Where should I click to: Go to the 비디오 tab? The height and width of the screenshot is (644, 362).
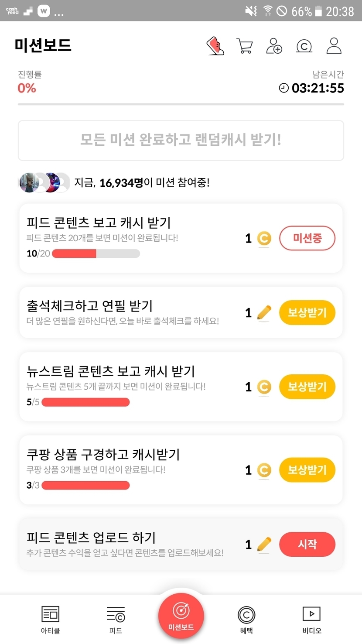[x=311, y=620]
